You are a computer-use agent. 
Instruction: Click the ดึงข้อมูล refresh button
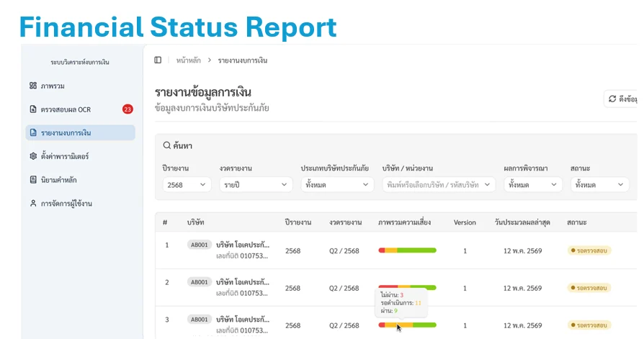[622, 99]
